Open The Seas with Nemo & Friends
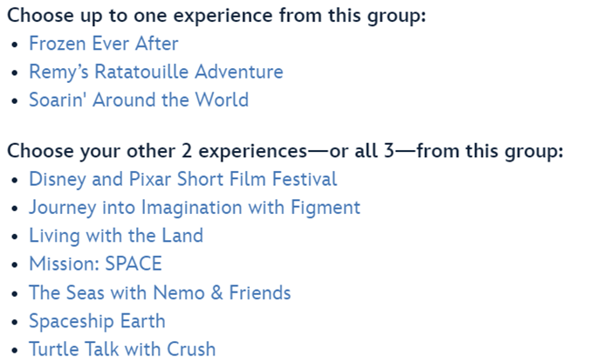This screenshot has width=604, height=364. (x=160, y=292)
